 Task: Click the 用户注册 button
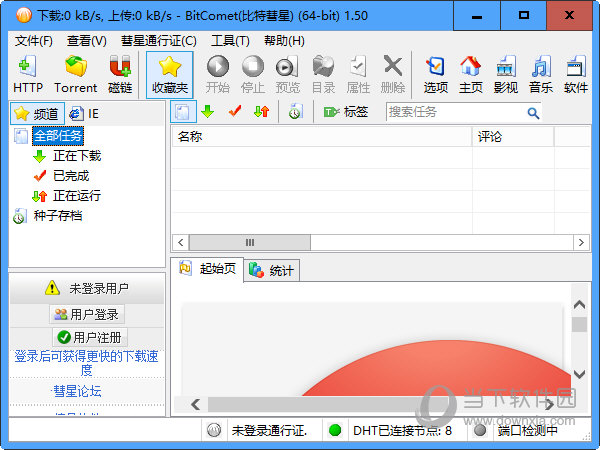90,337
